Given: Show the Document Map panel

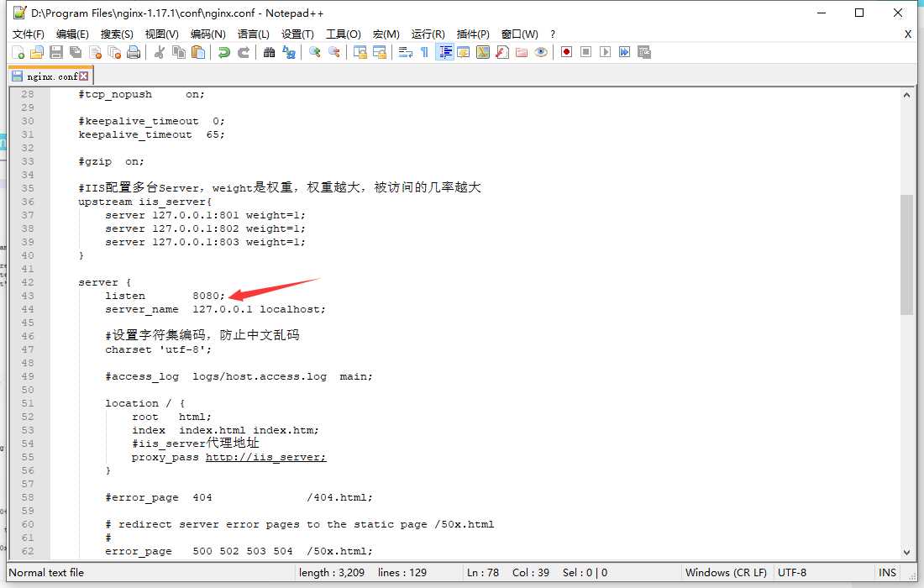Looking at the screenshot, I should tap(483, 52).
